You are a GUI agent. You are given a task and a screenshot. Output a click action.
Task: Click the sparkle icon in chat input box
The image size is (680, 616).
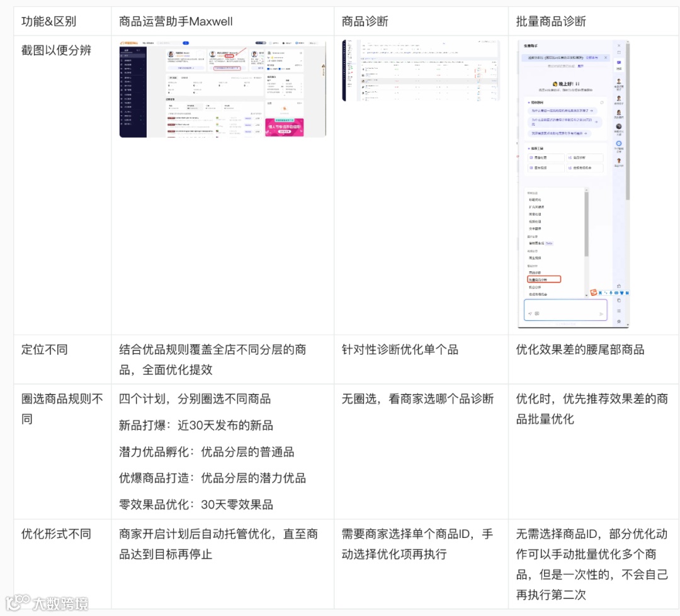click(530, 313)
